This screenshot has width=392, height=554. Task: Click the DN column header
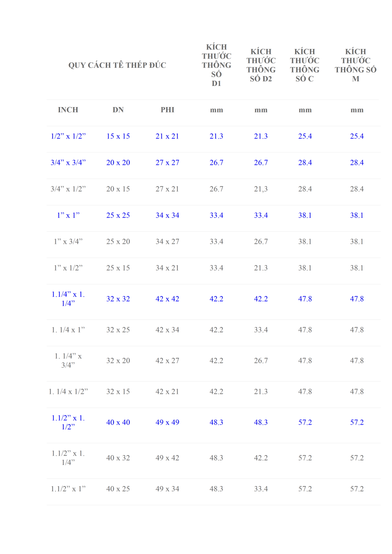pos(118,110)
